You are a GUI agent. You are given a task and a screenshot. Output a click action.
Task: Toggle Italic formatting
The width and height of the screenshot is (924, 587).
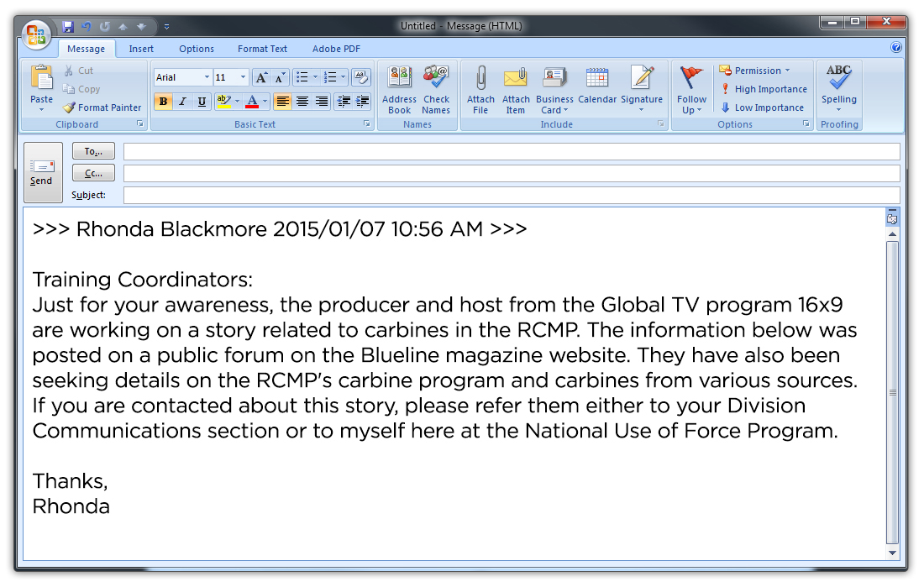click(182, 102)
